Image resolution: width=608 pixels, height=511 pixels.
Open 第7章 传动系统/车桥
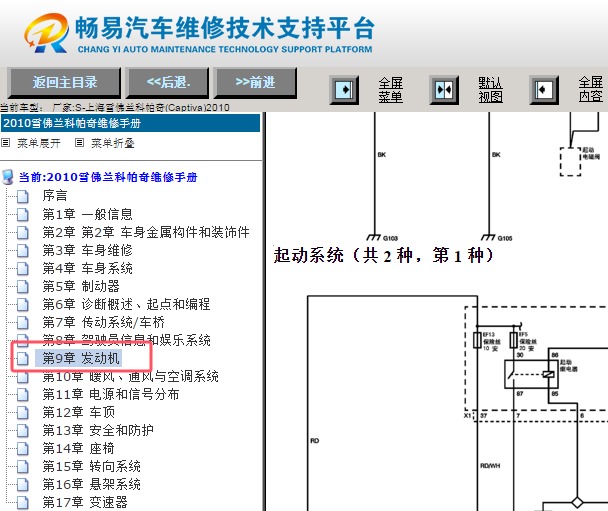pos(104,322)
